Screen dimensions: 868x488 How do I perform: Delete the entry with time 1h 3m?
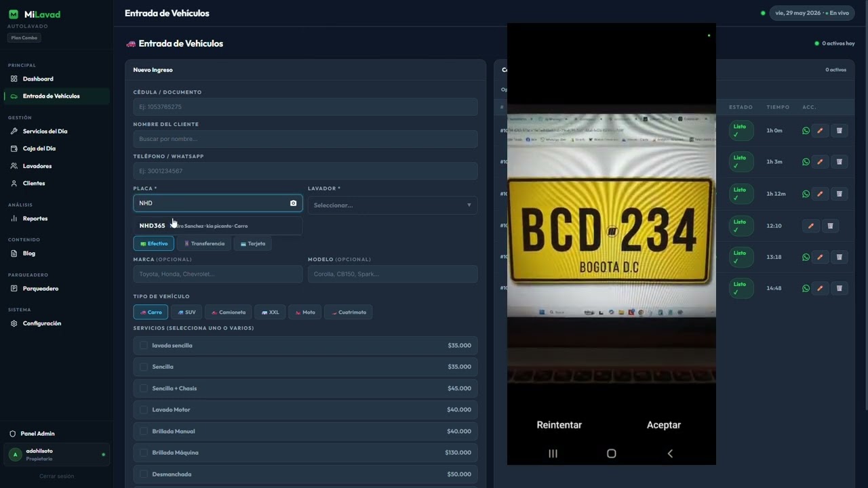pos(839,162)
